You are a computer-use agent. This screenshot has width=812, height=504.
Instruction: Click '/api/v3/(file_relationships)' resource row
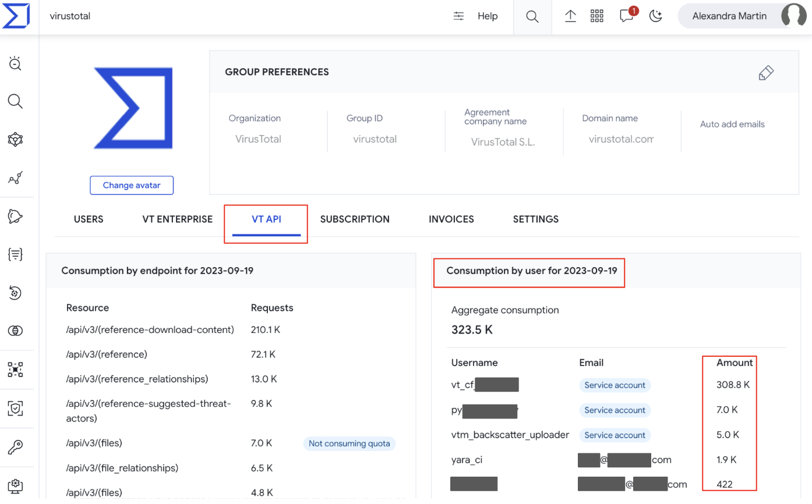point(122,468)
